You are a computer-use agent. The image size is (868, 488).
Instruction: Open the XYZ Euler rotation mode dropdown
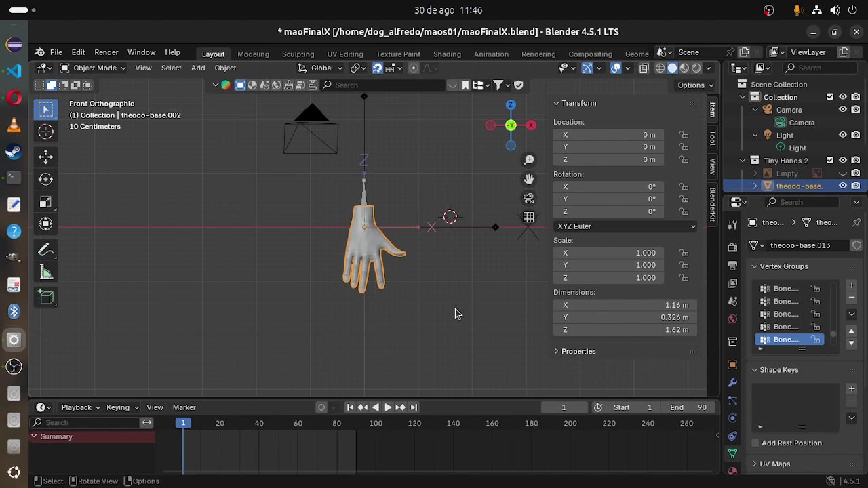click(625, 226)
